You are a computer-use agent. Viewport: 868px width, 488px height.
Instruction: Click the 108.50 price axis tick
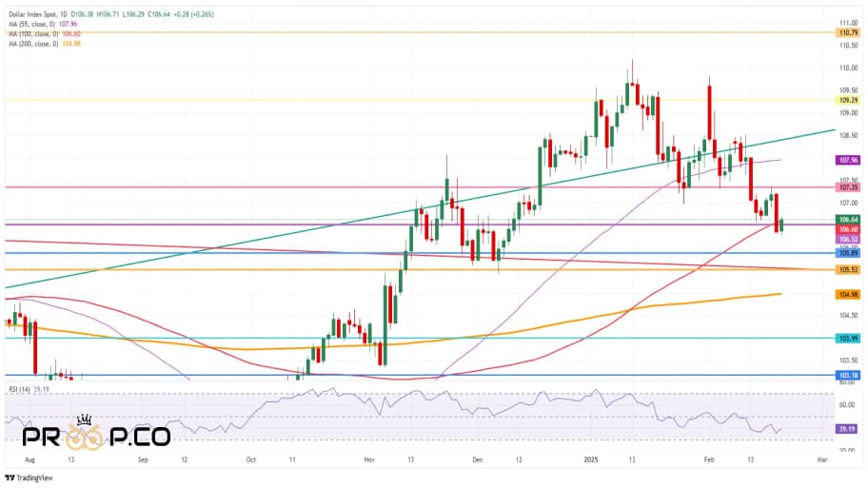click(x=848, y=135)
